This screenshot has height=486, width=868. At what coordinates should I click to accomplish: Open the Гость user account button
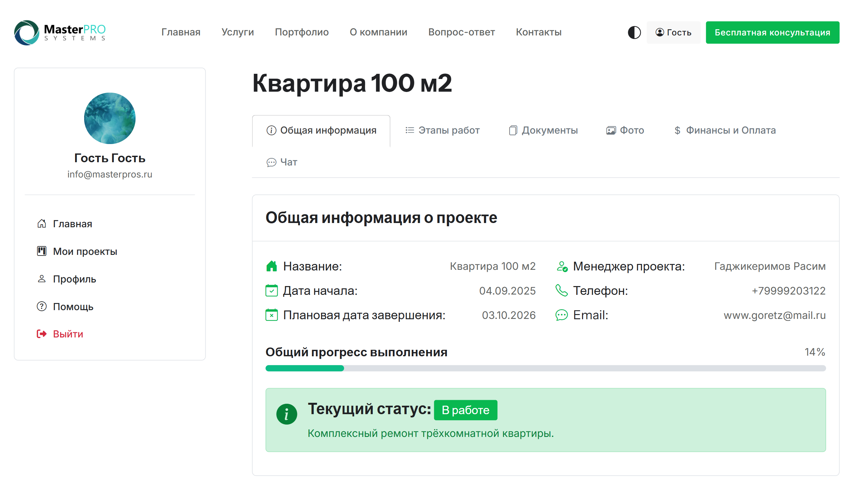673,33
